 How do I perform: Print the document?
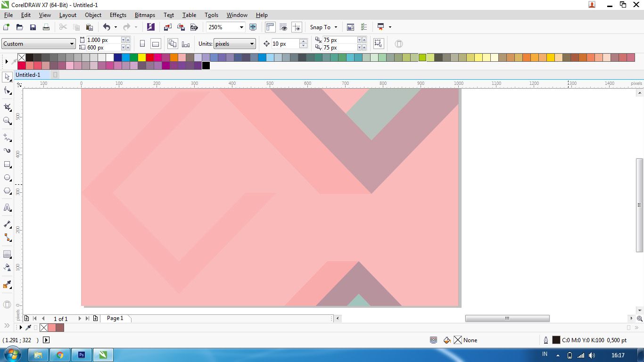point(46,27)
